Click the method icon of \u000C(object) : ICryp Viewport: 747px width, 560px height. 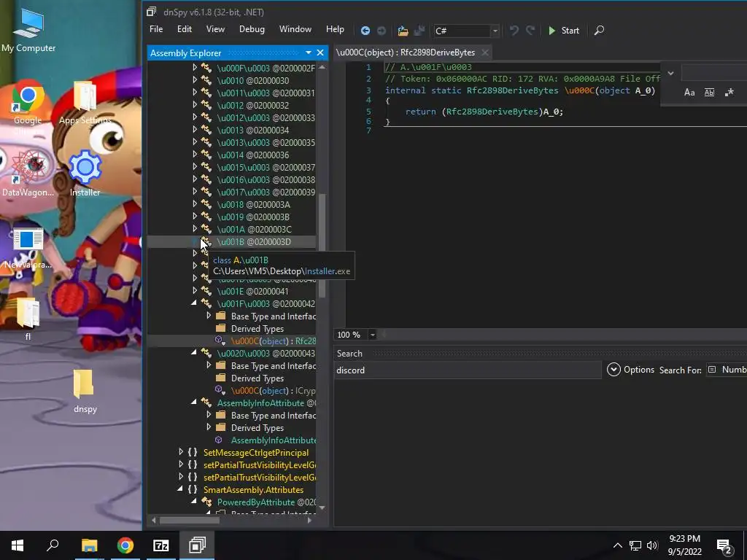(x=220, y=390)
